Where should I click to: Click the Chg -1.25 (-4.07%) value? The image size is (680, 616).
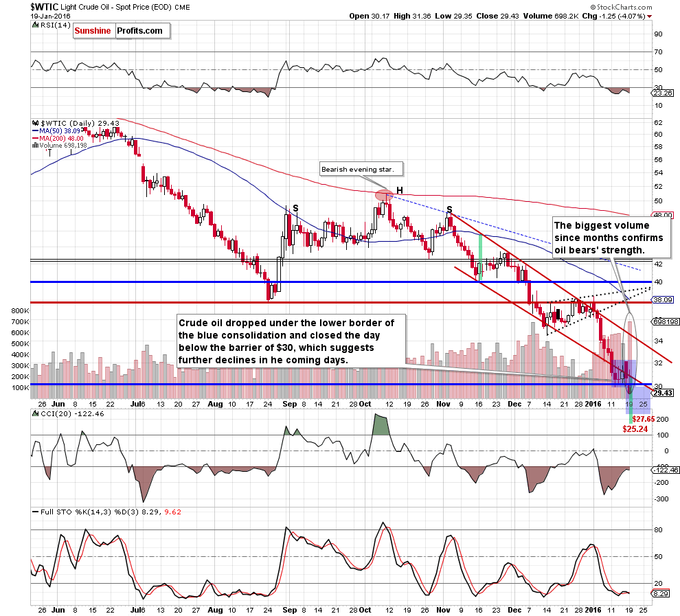613,16
